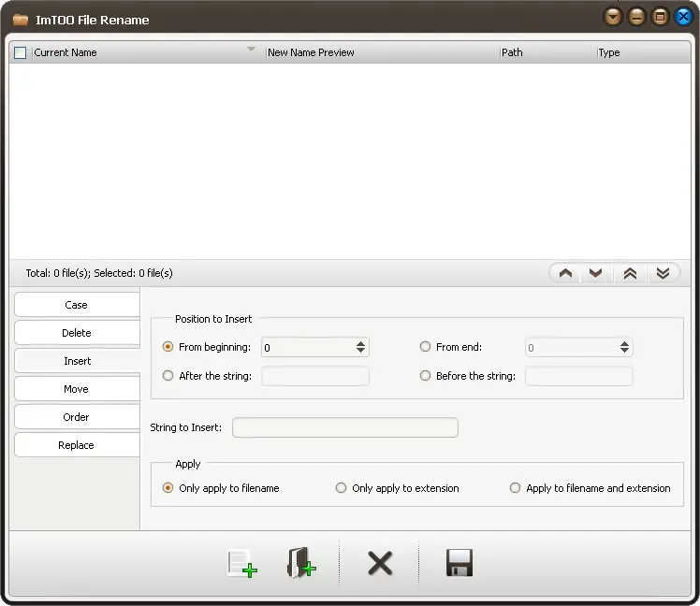Focus the String to Insert field
700x606 pixels.
click(x=345, y=427)
